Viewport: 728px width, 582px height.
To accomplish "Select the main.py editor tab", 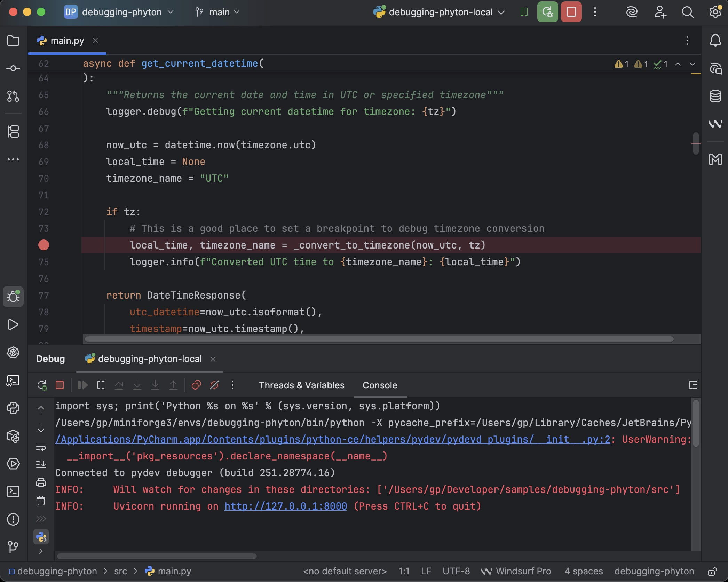I will (x=67, y=41).
